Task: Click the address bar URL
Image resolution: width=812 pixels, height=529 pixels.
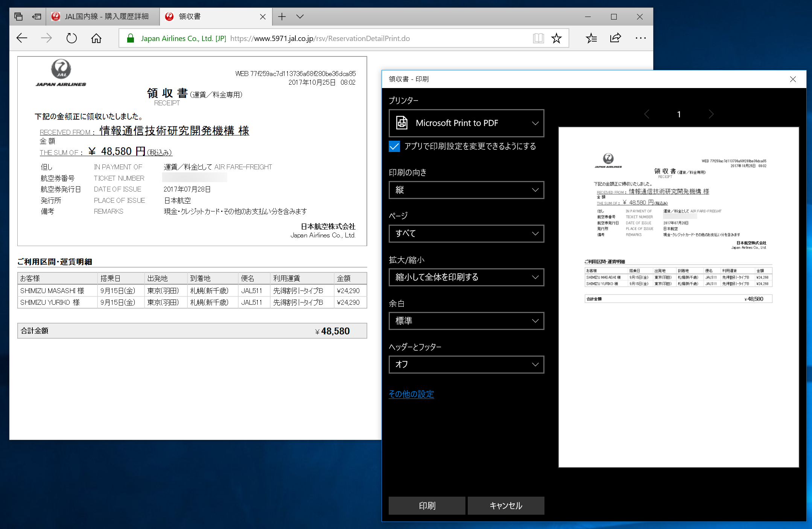Action: click(320, 38)
